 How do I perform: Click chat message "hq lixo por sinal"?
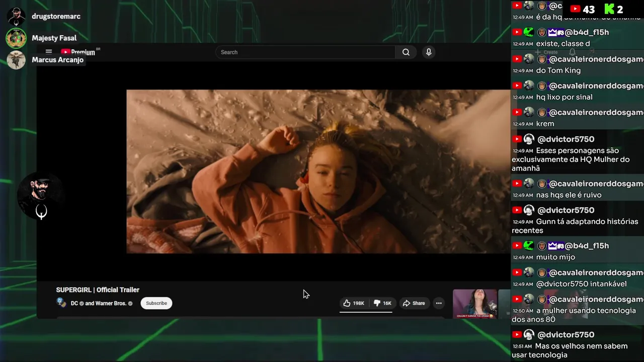click(565, 97)
